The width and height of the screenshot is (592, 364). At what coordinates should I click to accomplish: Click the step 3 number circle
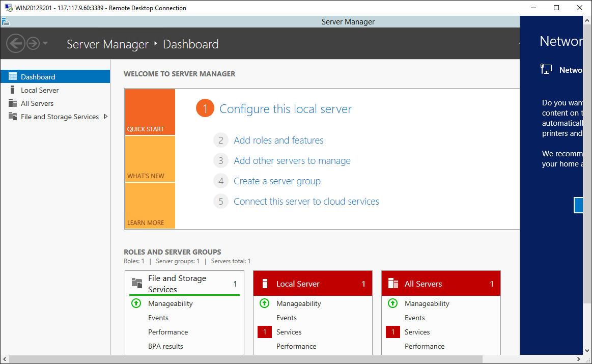point(221,161)
